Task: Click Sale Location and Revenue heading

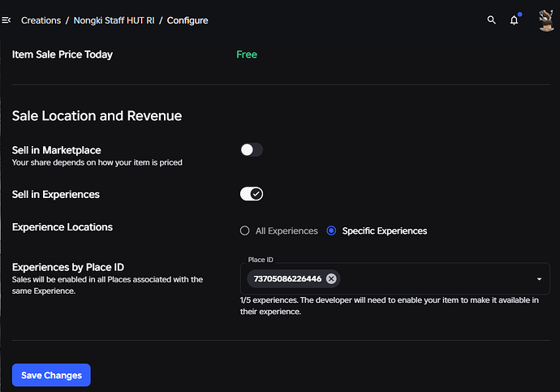Action: click(x=97, y=116)
